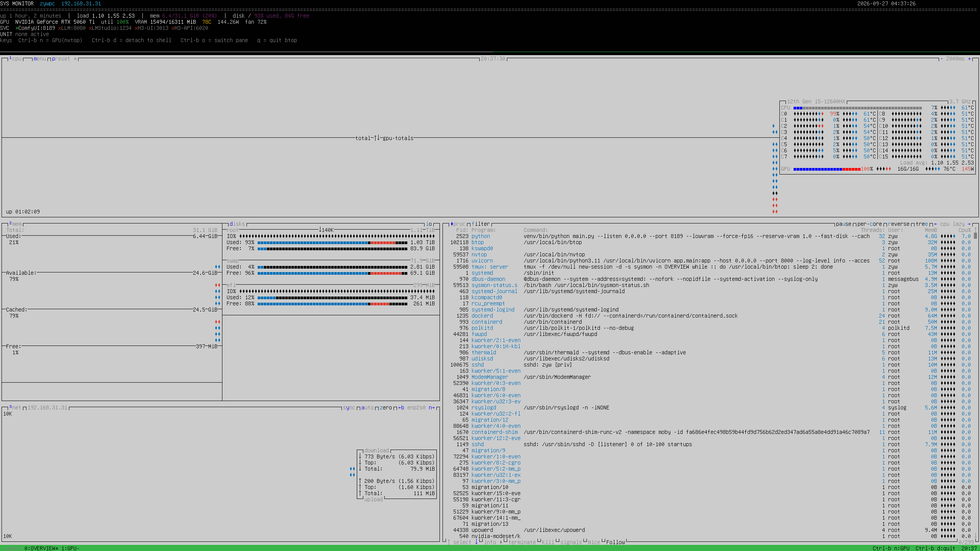The image size is (980, 551).
Task: Toggle the cpu box label
Action: (15, 59)
